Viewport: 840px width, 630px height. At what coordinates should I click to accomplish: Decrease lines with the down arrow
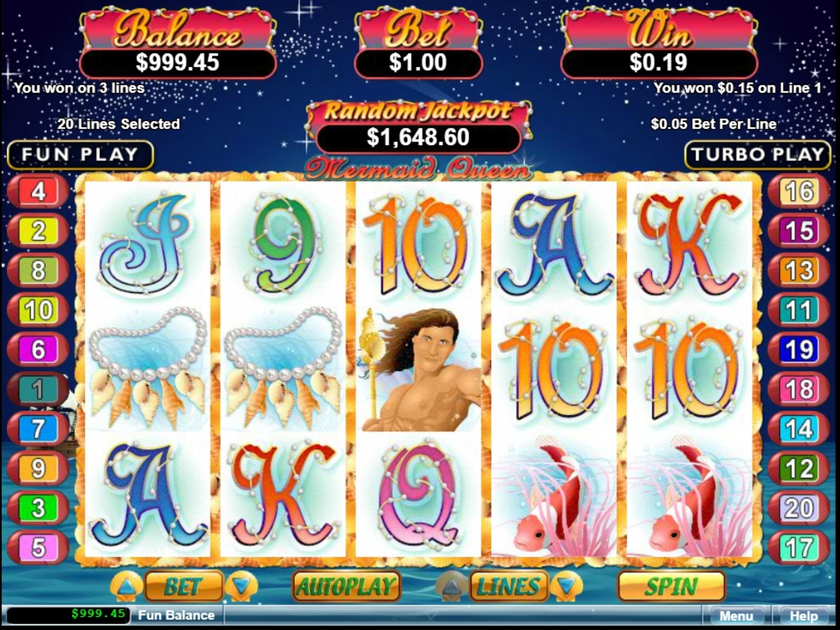coord(566,587)
